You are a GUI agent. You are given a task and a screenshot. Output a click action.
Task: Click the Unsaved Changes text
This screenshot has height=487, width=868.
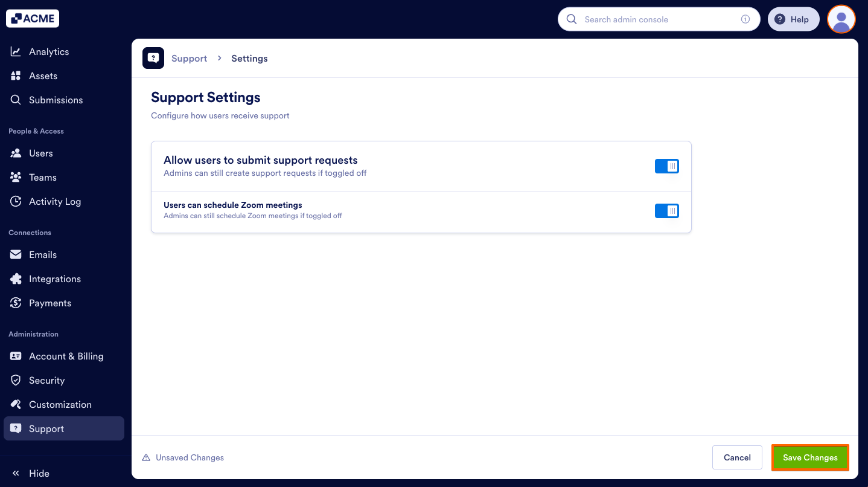190,458
